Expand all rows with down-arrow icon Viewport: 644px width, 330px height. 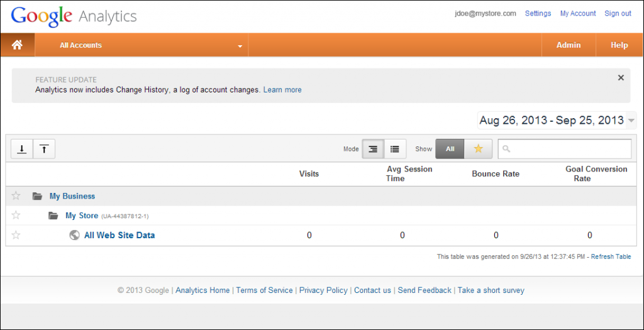(x=22, y=149)
